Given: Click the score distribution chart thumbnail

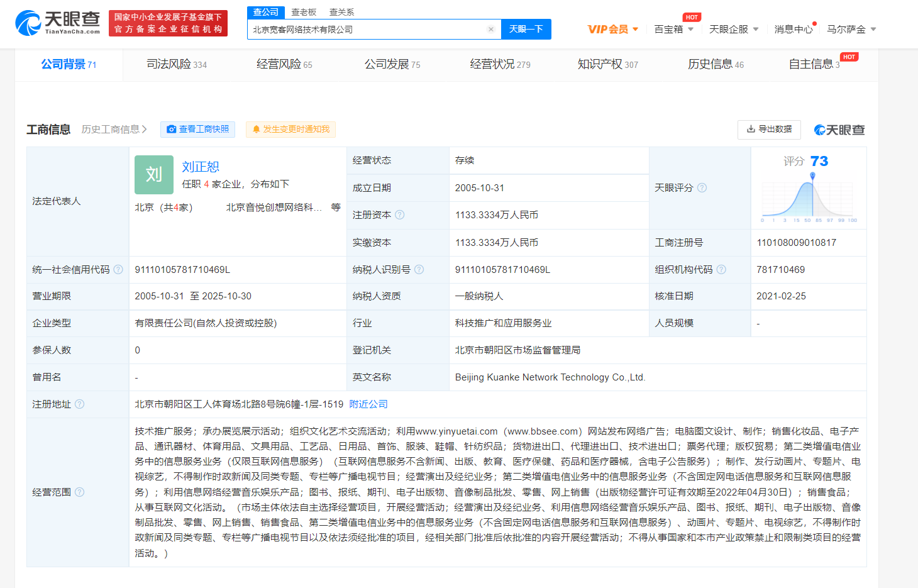Looking at the screenshot, I should click(808, 197).
